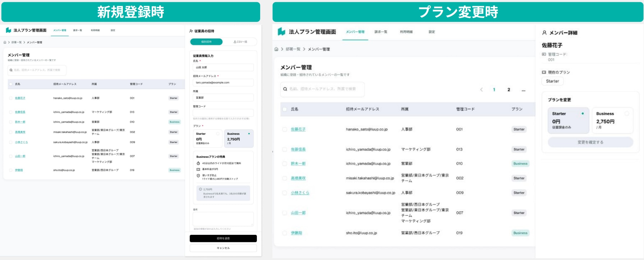This screenshot has width=644, height=260.
Task: Switch to 個別招待 tab in invite panel
Action: pos(206,42)
